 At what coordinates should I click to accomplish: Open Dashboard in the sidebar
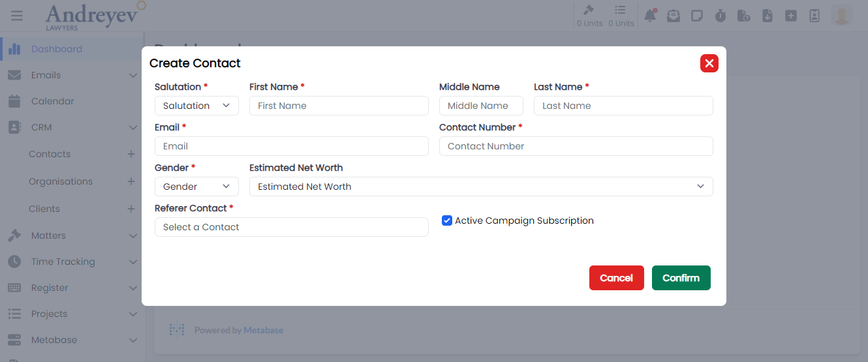(x=56, y=49)
